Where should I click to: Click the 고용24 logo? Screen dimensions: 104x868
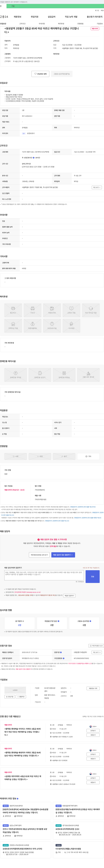click(x=4, y=17)
